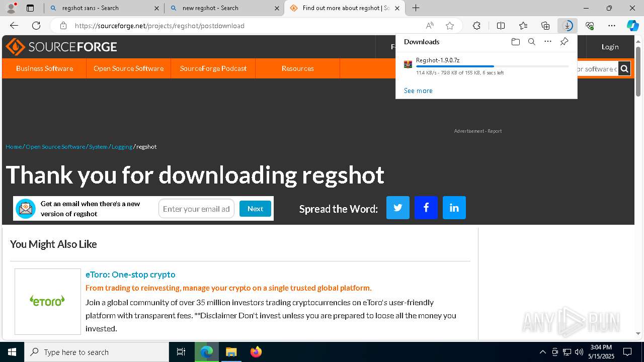Click Logging breadcrumb link

pos(122,147)
